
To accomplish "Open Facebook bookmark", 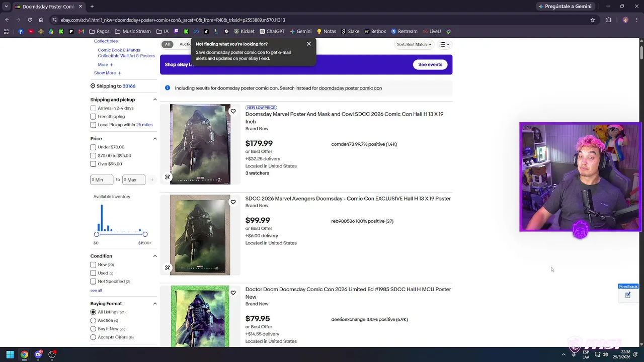I will click(x=21, y=31).
